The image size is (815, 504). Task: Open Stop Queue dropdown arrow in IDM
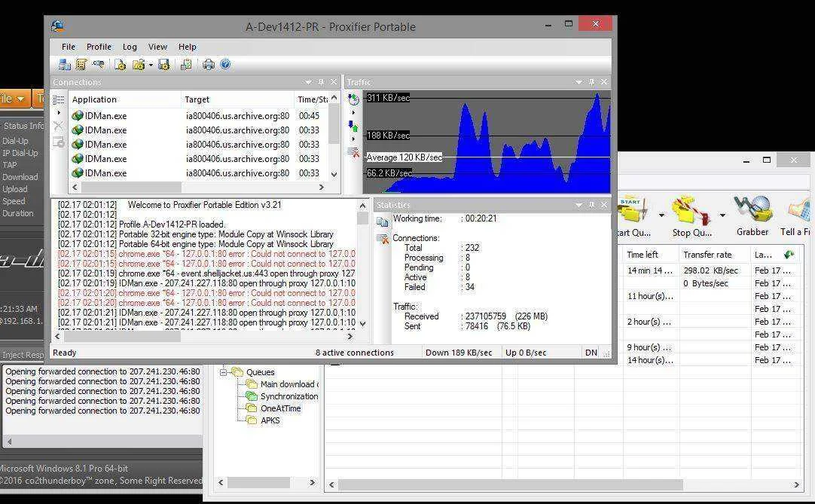(722, 215)
